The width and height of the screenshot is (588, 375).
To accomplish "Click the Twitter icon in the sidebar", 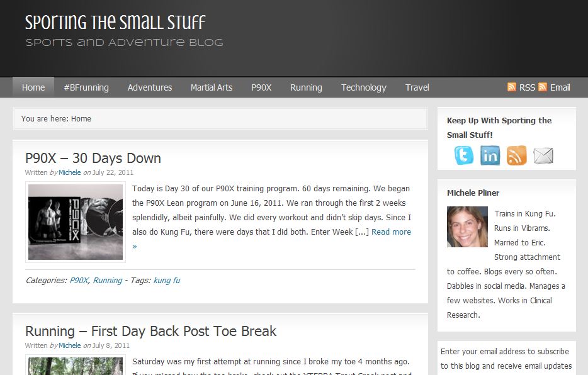I will pos(463,155).
